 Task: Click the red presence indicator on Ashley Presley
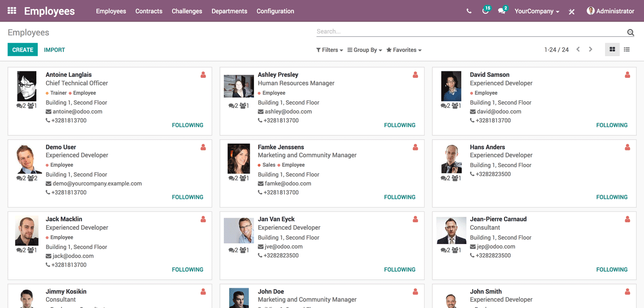click(415, 75)
